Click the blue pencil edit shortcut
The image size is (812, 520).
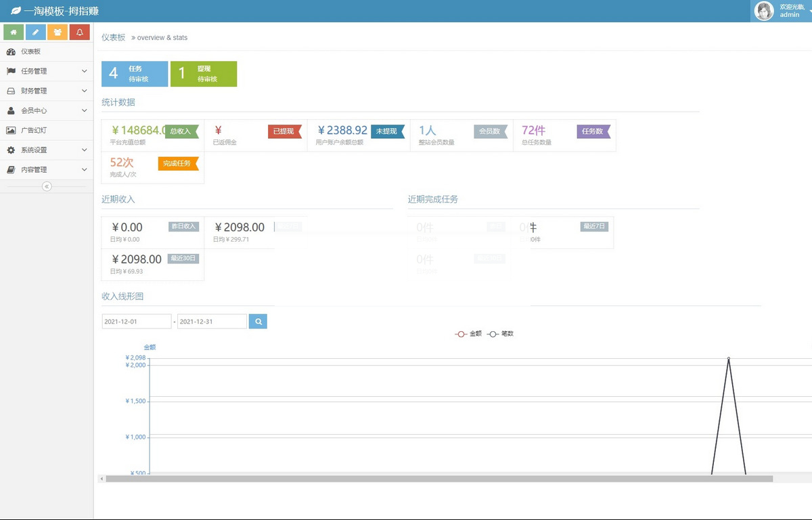coord(36,32)
